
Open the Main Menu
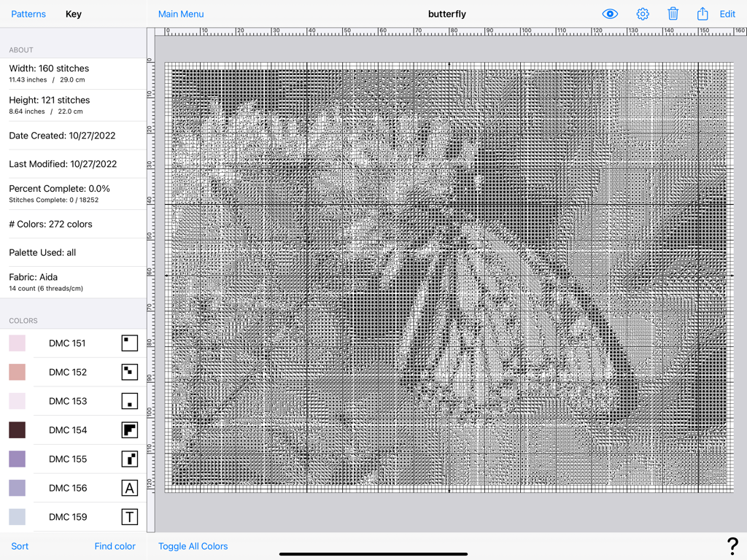pyautogui.click(x=180, y=13)
